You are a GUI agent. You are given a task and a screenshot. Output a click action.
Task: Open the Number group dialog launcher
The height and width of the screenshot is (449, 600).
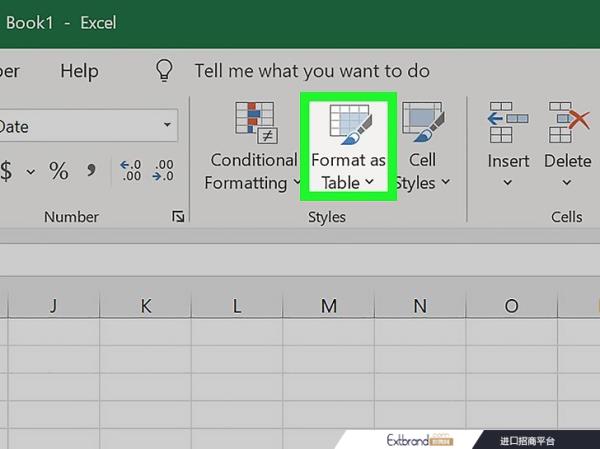pyautogui.click(x=178, y=216)
